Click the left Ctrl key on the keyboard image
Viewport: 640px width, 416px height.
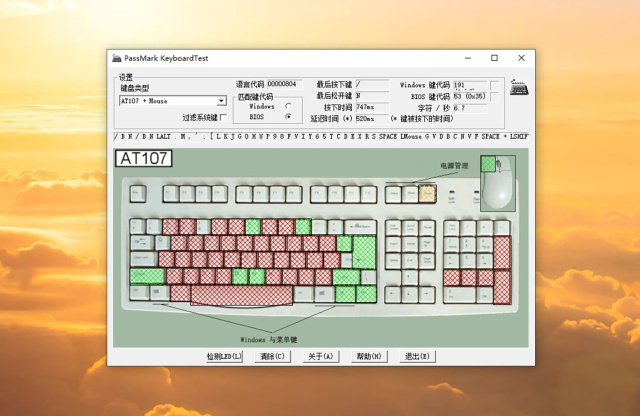point(139,293)
